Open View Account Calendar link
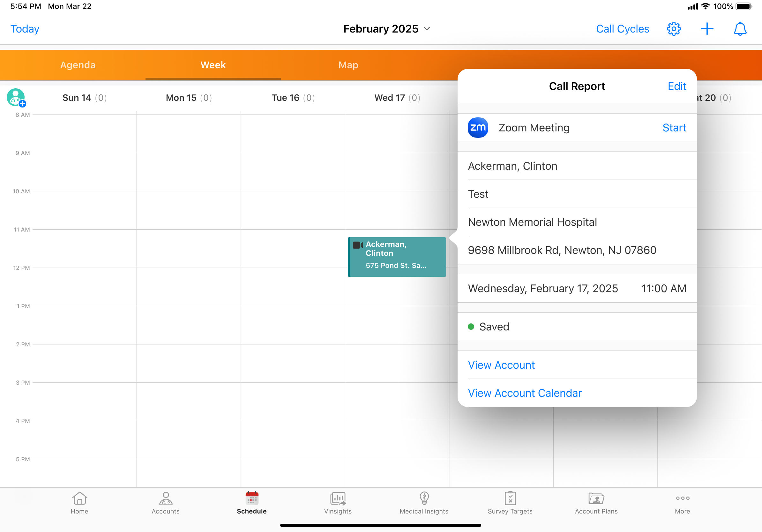 point(524,393)
